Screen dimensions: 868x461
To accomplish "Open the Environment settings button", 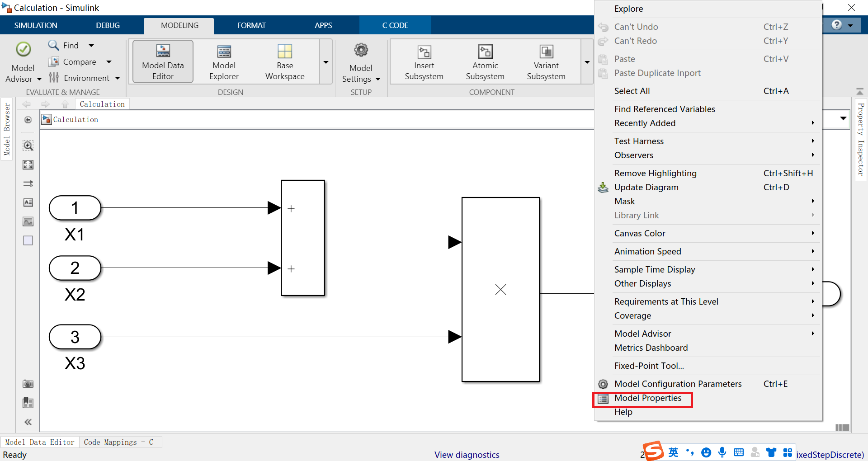I will pos(79,78).
